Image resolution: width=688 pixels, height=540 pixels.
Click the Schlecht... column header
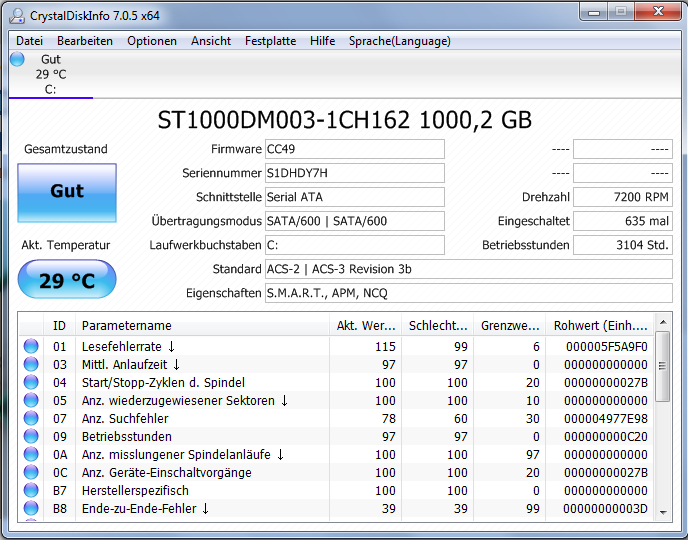pos(437,325)
